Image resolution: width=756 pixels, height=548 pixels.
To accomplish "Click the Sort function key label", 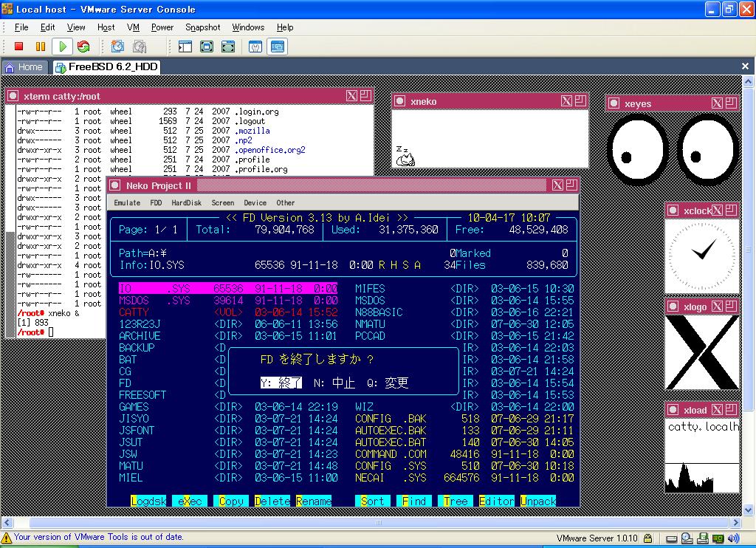I will pos(373,501).
